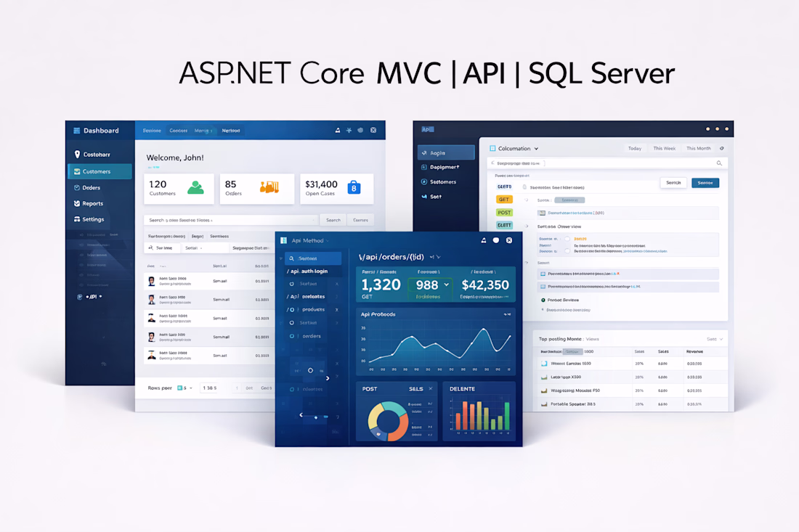Click the chat bubble icon in Api Method window
Image resolution: width=799 pixels, height=532 pixels.
click(496, 240)
